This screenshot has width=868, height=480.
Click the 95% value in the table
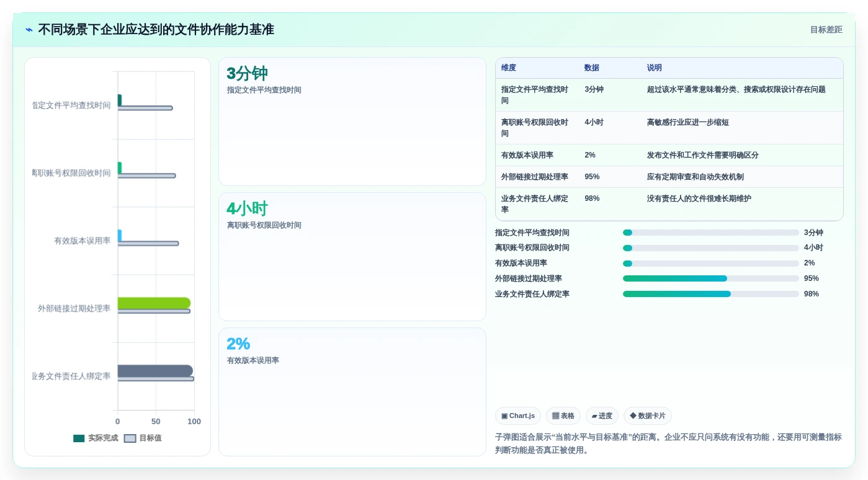(592, 177)
